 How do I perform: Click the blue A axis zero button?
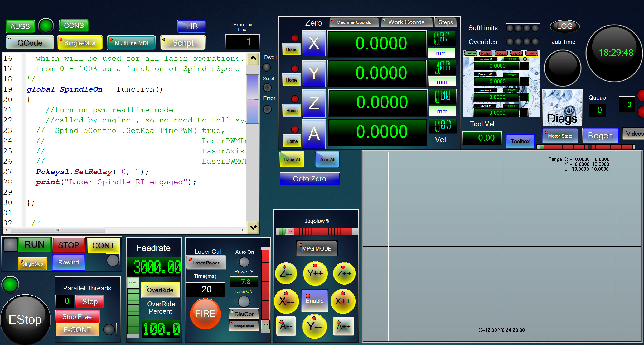tap(314, 134)
